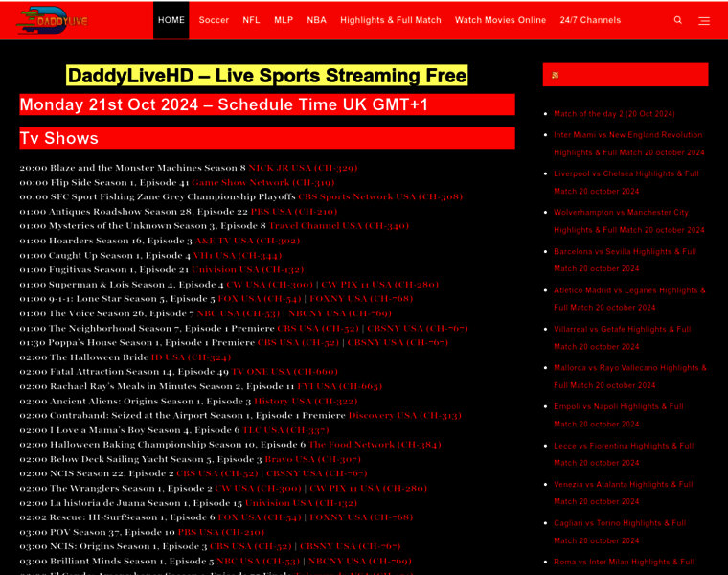
Task: Open 24/7 Channels page
Action: coord(590,20)
